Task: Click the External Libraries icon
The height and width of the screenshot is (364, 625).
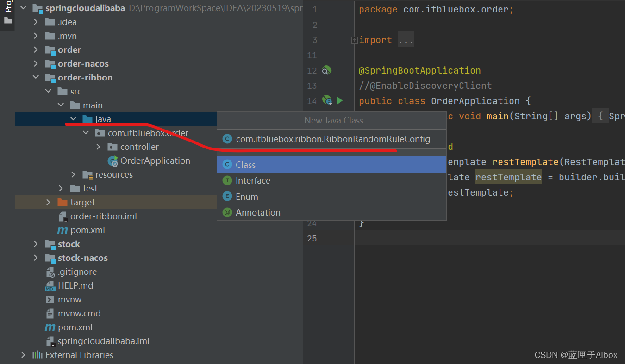Action: point(37,355)
